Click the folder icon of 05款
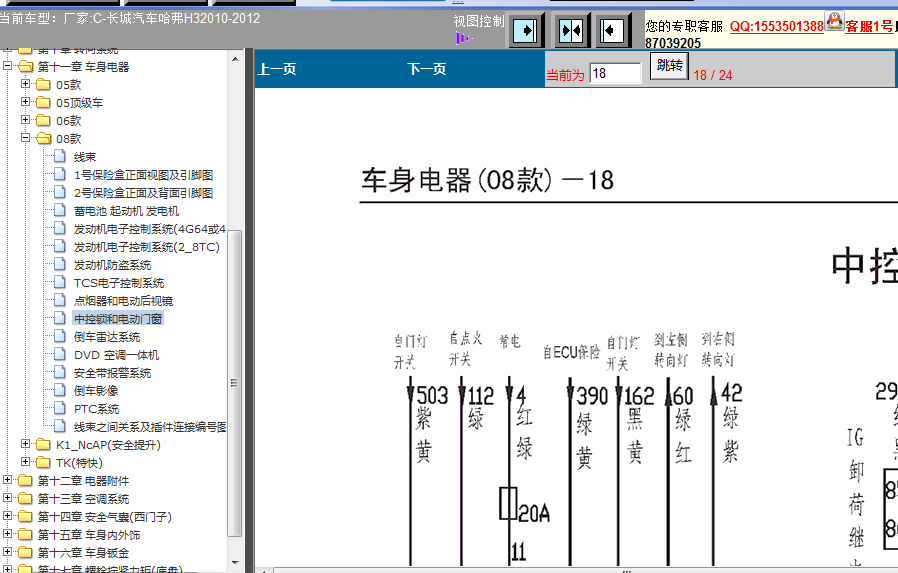The image size is (898, 573). (44, 85)
